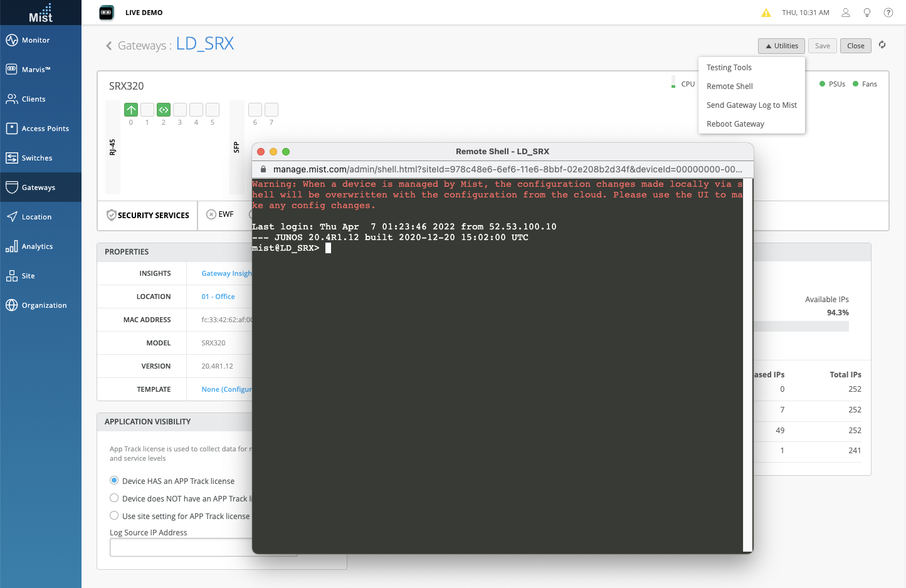
Task: Click the Remote Shell window title bar
Action: click(502, 152)
